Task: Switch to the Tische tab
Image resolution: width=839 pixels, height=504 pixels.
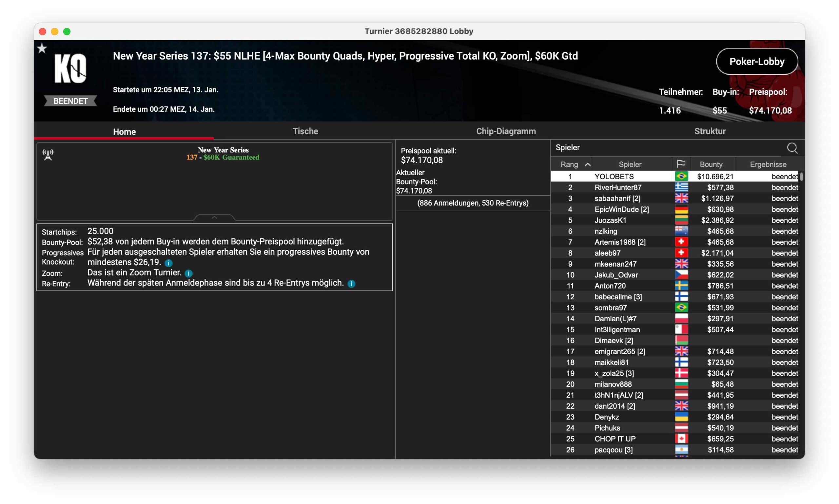Action: pos(305,131)
